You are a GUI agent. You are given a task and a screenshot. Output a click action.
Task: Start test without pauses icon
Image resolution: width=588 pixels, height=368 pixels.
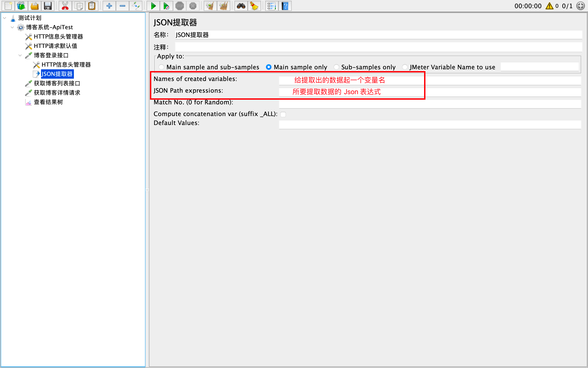[x=166, y=6]
